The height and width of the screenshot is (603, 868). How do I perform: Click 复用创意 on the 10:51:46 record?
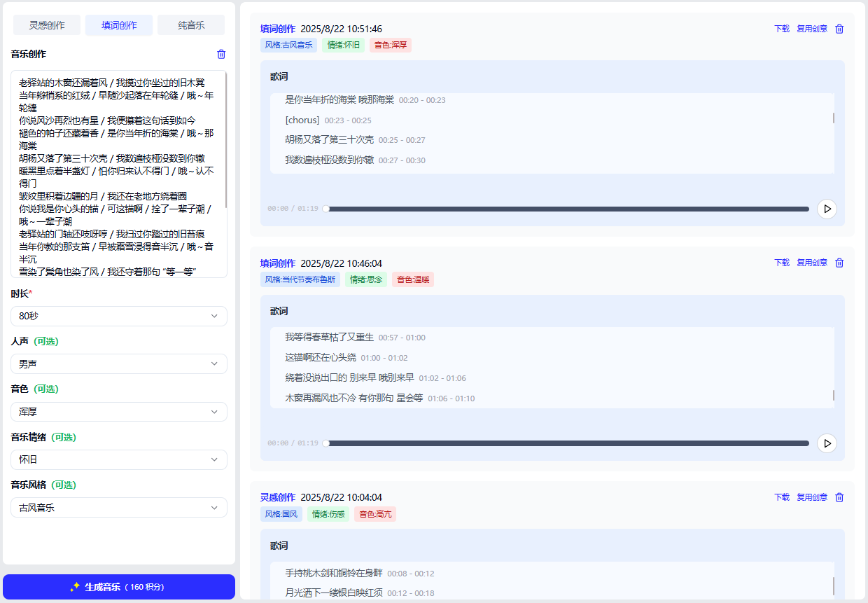[812, 29]
